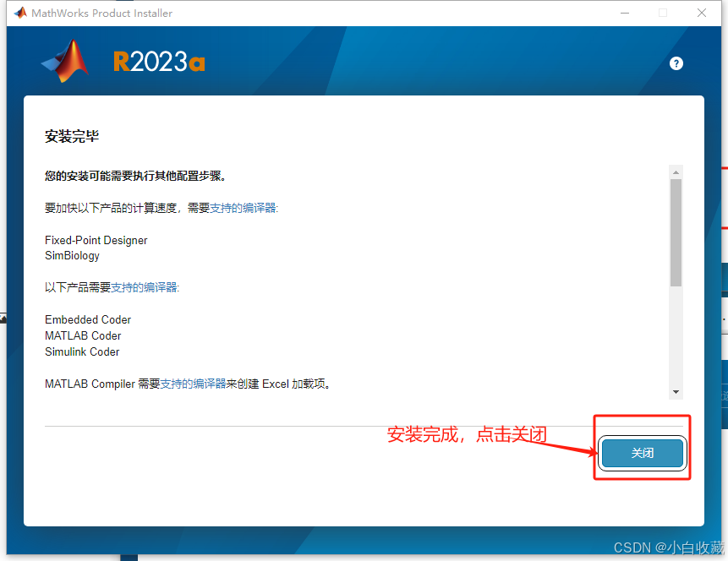Image resolution: width=728 pixels, height=561 pixels.
Task: Click the R2023a version label
Action: [x=159, y=62]
